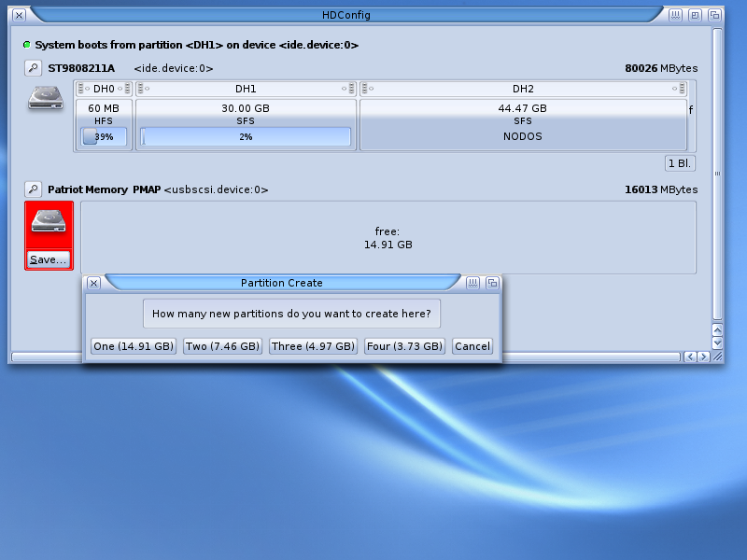
Task: Click the HDConfig window depth gadget
Action: pos(714,15)
